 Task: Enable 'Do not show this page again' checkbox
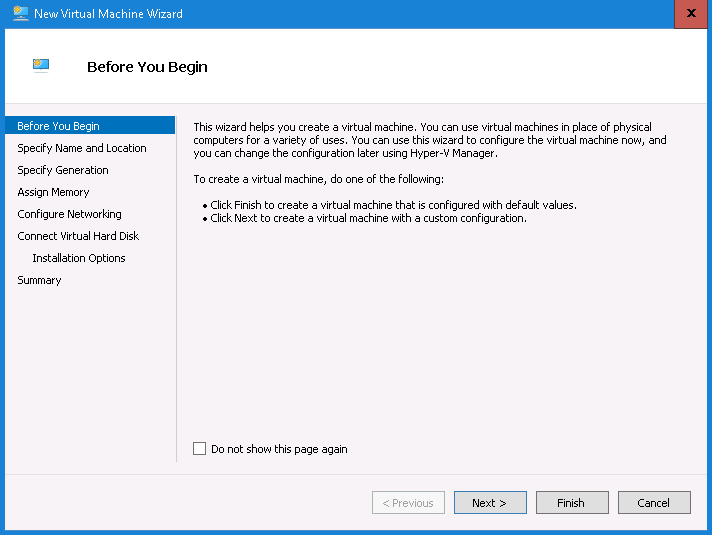pos(200,449)
